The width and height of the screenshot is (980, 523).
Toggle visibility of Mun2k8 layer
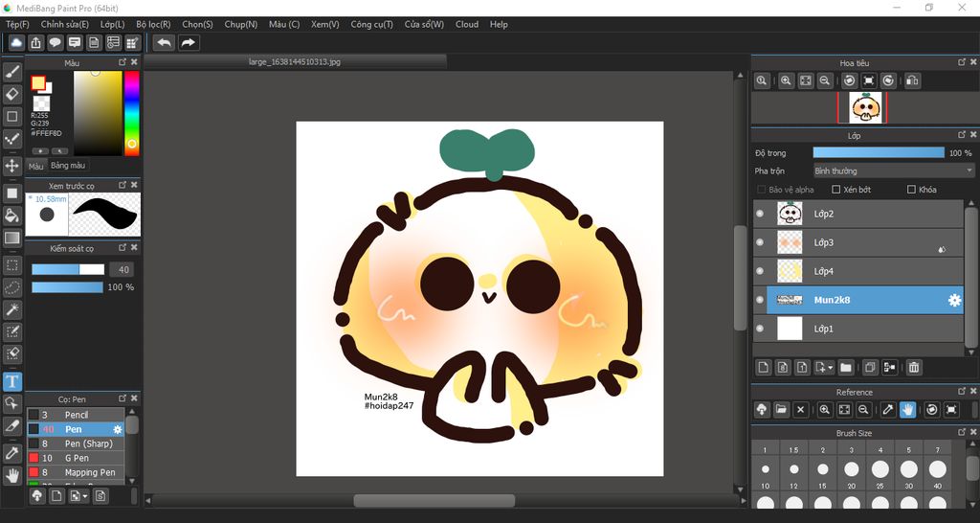(760, 300)
